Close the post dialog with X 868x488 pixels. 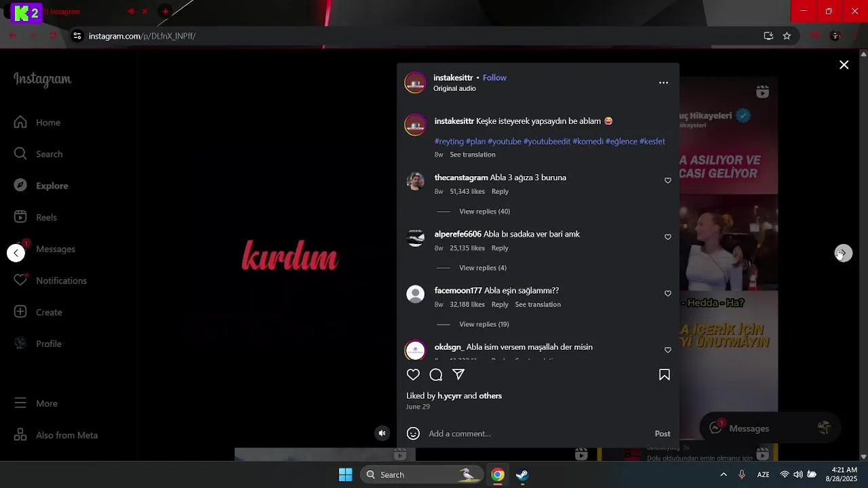click(844, 65)
